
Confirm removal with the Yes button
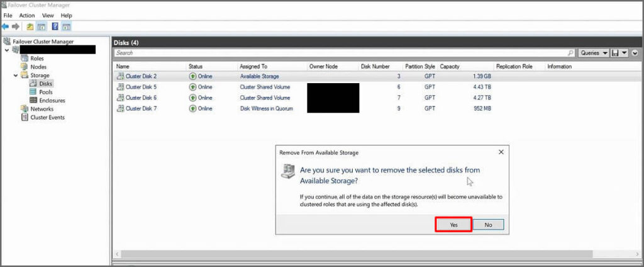tap(453, 225)
